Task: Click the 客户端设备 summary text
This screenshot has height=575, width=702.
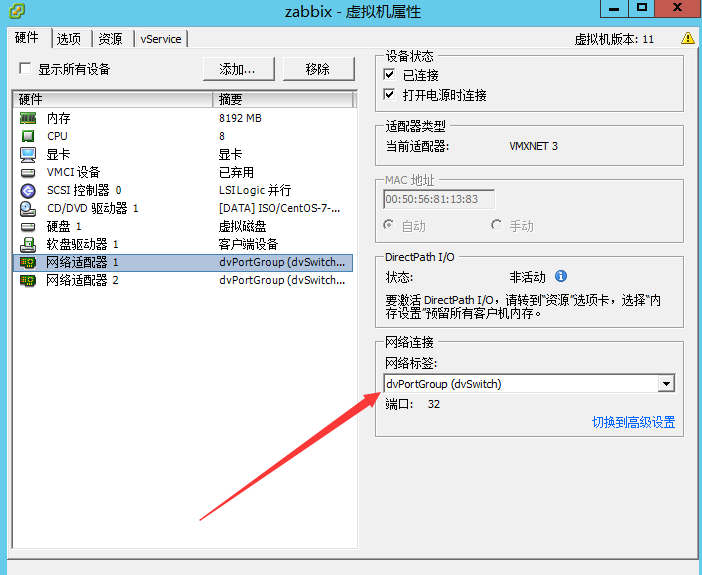Action: click(x=248, y=245)
